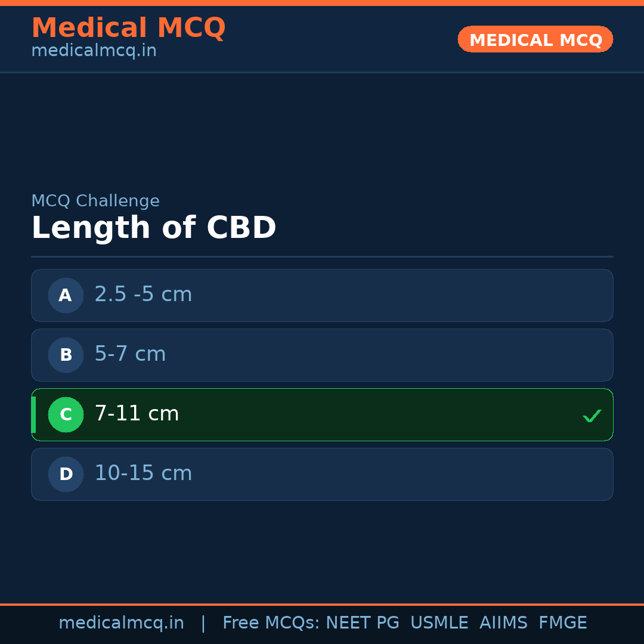Select the B letter circle
644x644 pixels.
(x=66, y=355)
